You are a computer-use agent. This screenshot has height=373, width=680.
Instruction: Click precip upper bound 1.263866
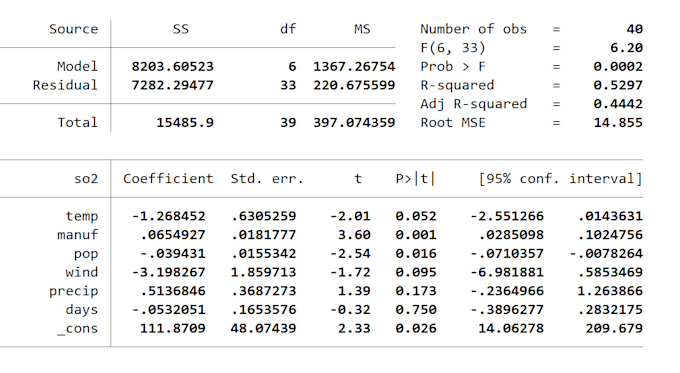click(x=610, y=291)
